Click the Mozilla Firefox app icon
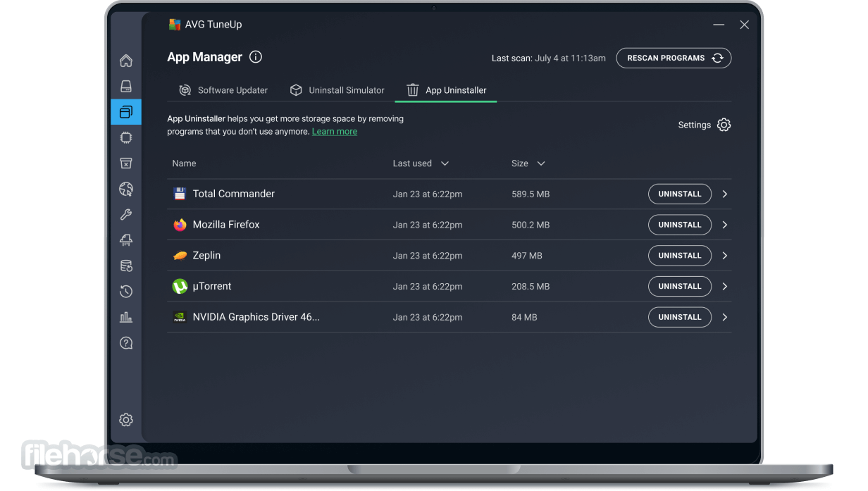Image resolution: width=868 pixels, height=491 pixels. point(180,225)
